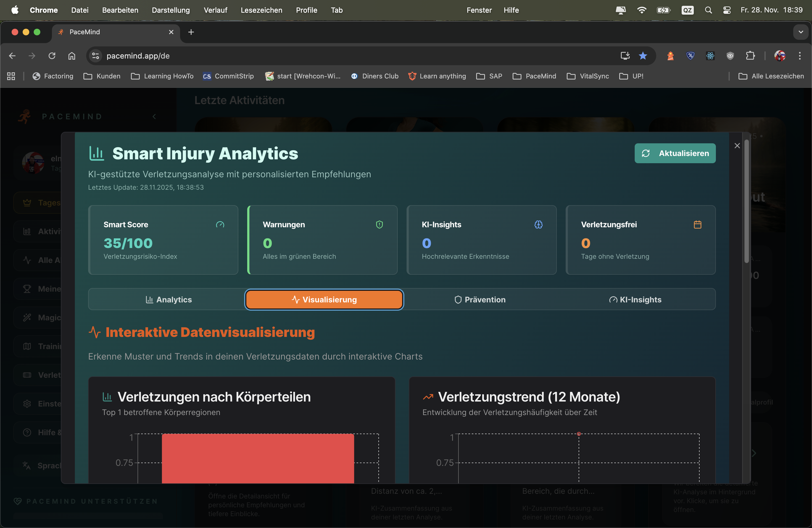
Task: Open the React DevTools extension icon
Action: tap(710, 56)
